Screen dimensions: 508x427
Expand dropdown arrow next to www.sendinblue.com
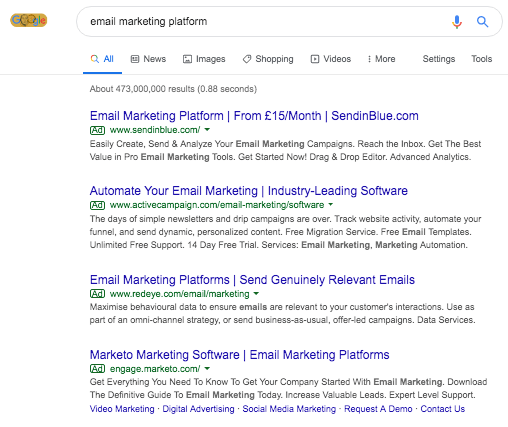coord(207,130)
